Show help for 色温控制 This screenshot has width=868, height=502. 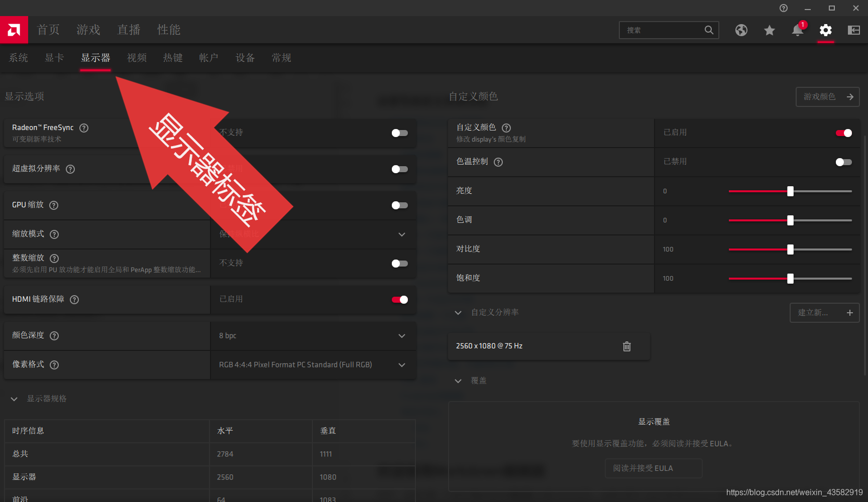click(498, 162)
